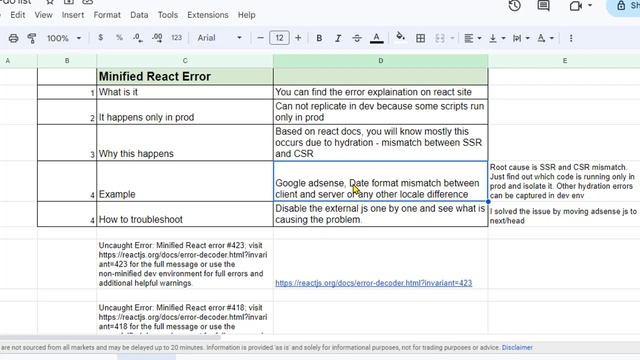Open the text color picker
640x360 pixels.
[x=376, y=38]
